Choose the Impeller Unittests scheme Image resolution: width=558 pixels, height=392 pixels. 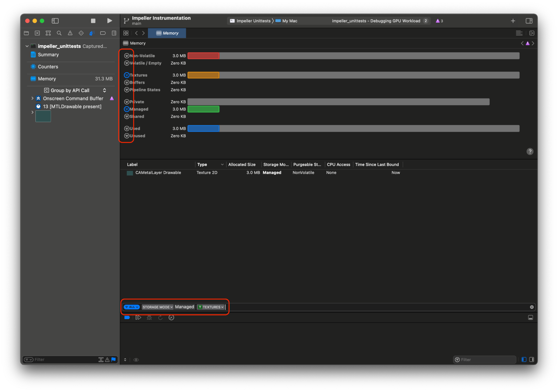tap(250, 21)
